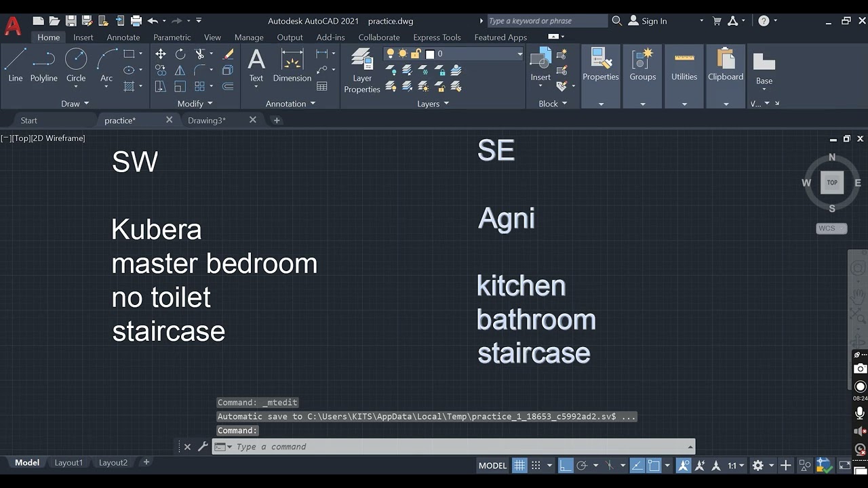Toggle layer 0 on/off lightbulb
The height and width of the screenshot is (488, 868).
pos(391,54)
